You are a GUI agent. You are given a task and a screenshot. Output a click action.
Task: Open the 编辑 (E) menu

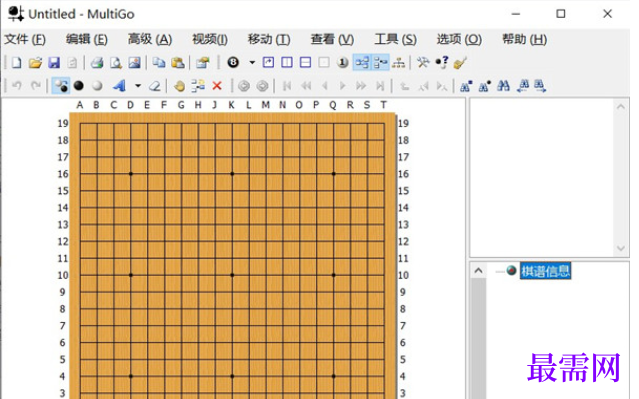tap(86, 40)
